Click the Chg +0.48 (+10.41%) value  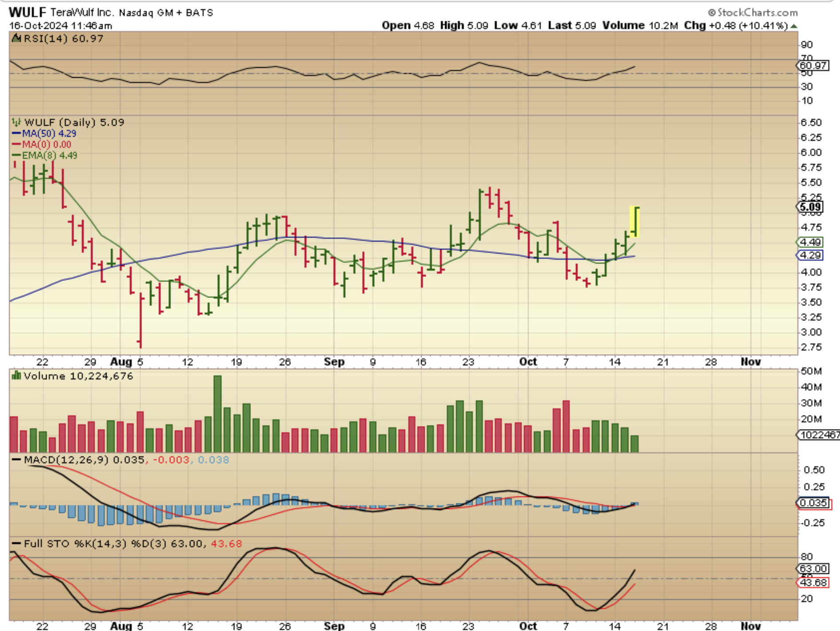(736, 25)
